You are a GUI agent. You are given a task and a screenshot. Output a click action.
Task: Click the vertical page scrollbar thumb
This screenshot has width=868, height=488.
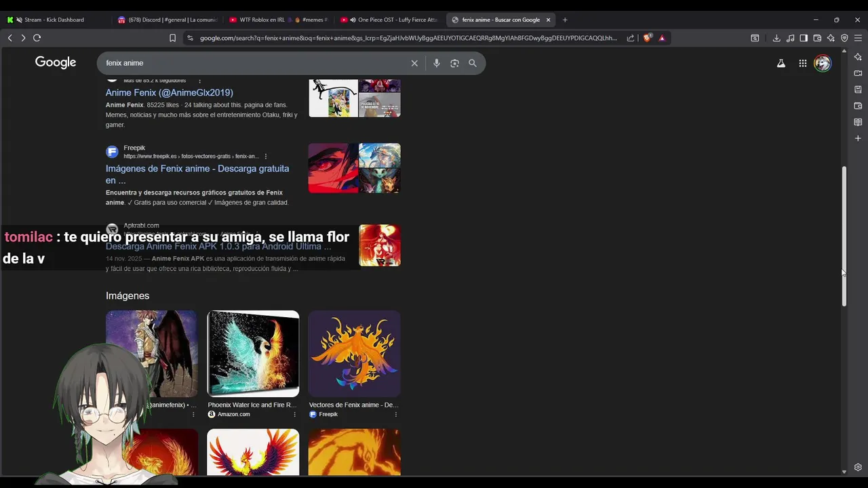click(x=844, y=236)
